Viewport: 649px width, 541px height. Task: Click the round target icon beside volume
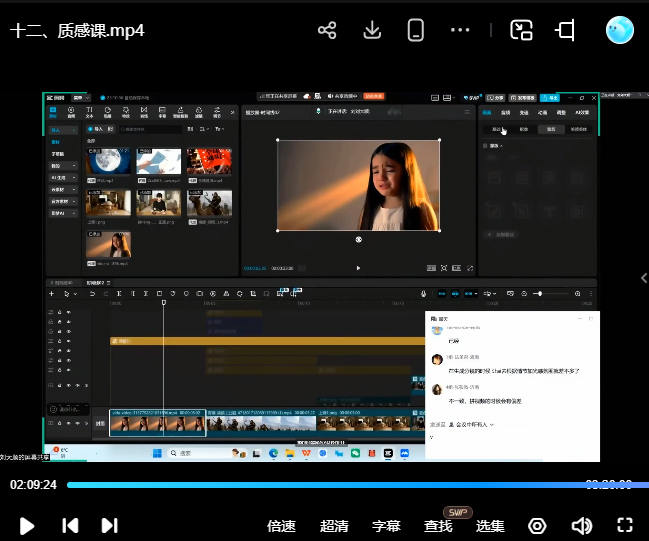click(538, 526)
